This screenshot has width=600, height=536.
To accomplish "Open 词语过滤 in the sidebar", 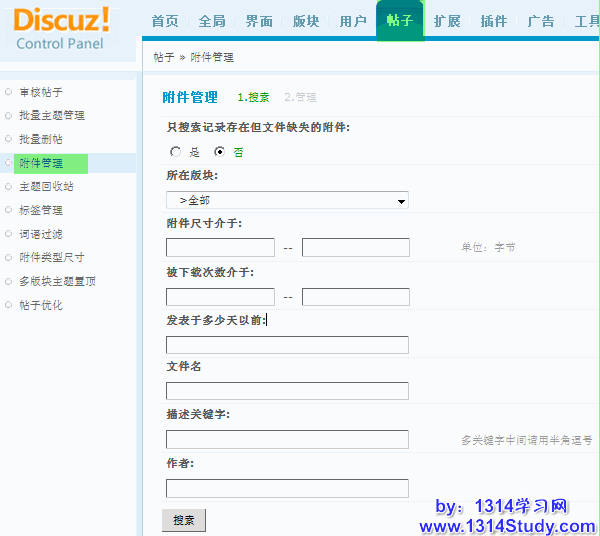I will pyautogui.click(x=41, y=234).
